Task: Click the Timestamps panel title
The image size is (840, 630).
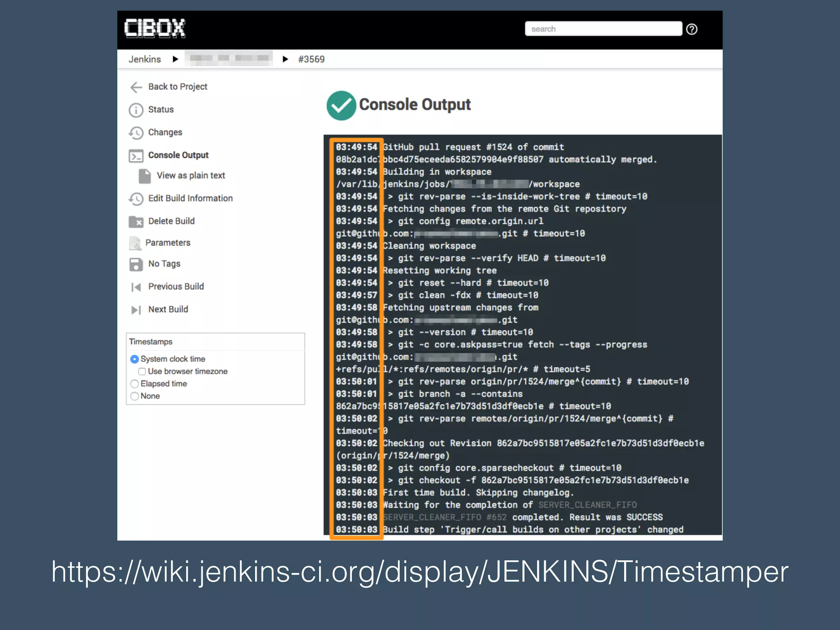Action: [151, 342]
